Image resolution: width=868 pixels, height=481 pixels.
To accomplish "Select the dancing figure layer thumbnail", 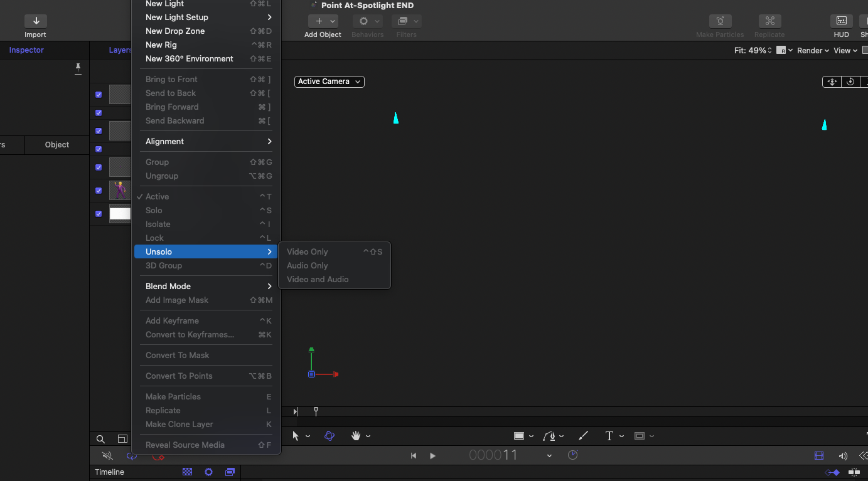I will (x=120, y=191).
